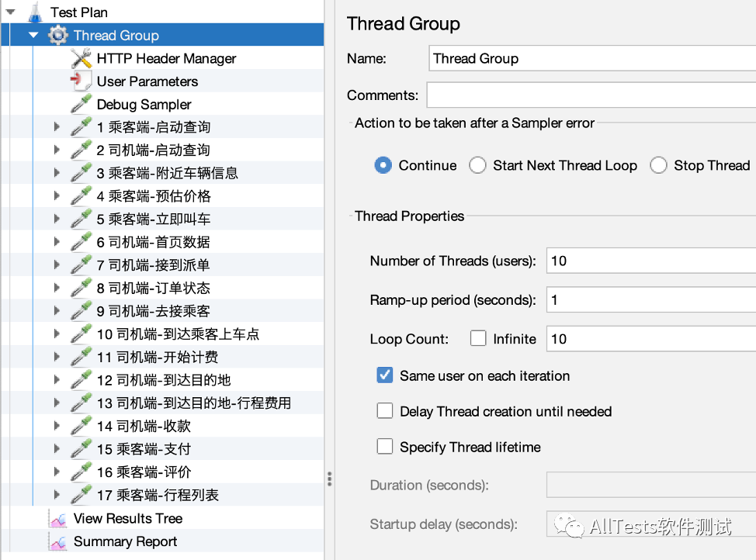Viewport: 756px width, 560px height.
Task: Select the HTTP Header Manager label
Action: point(166,58)
